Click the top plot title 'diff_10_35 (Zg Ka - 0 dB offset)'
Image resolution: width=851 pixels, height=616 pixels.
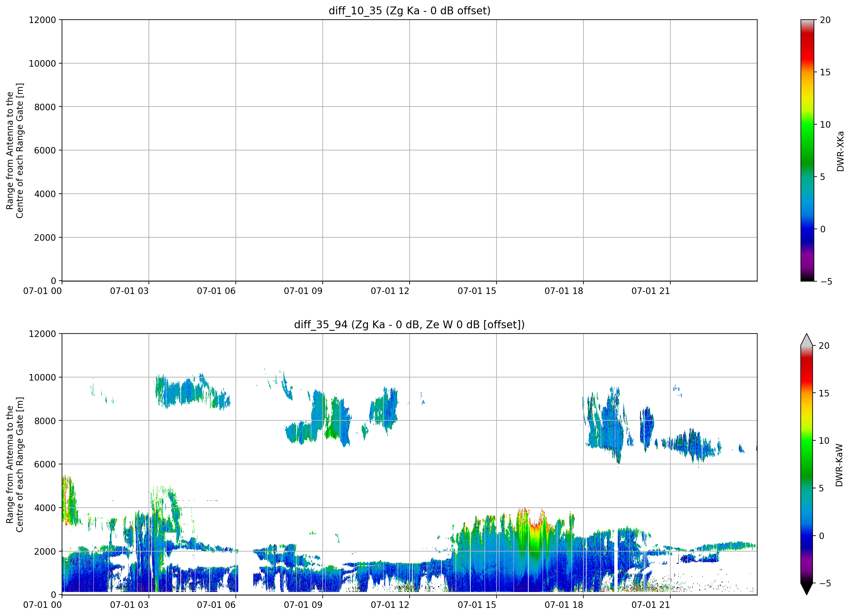(409, 11)
